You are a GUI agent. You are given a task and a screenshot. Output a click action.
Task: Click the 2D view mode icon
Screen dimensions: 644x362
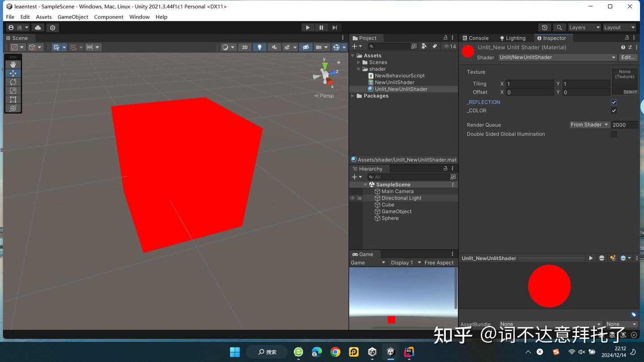click(x=245, y=47)
